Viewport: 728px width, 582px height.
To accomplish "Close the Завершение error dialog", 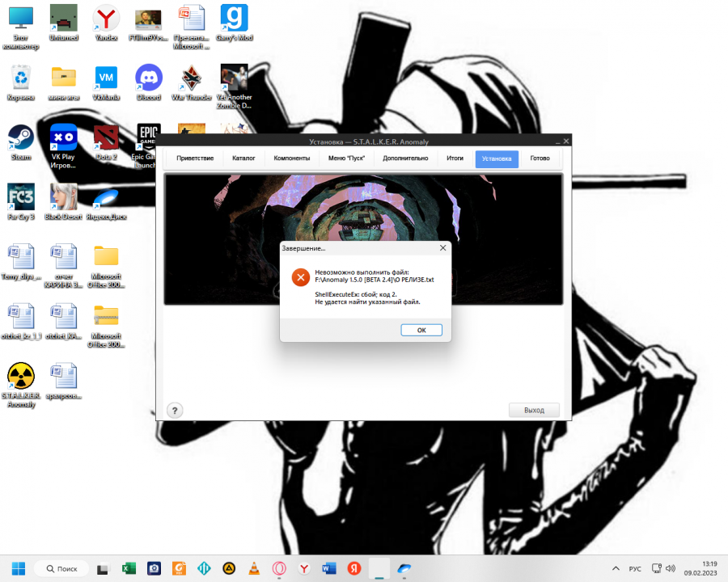I will pyautogui.click(x=443, y=248).
